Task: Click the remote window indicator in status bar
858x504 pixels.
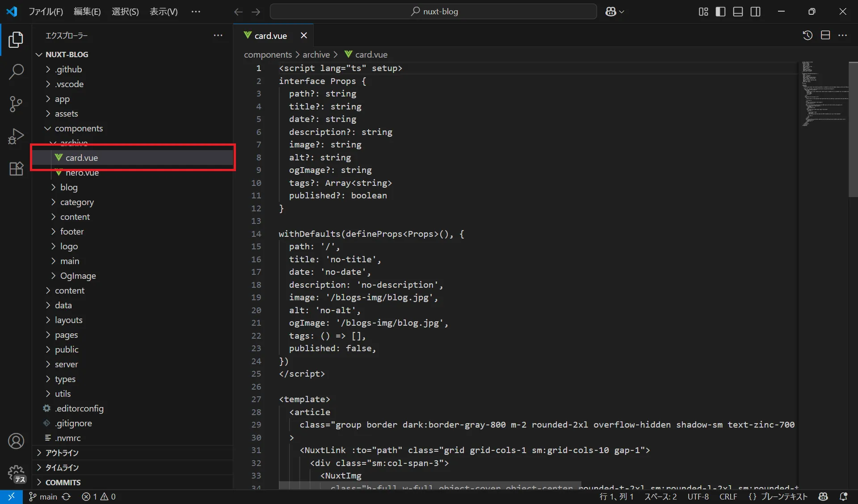Action: coord(11,496)
